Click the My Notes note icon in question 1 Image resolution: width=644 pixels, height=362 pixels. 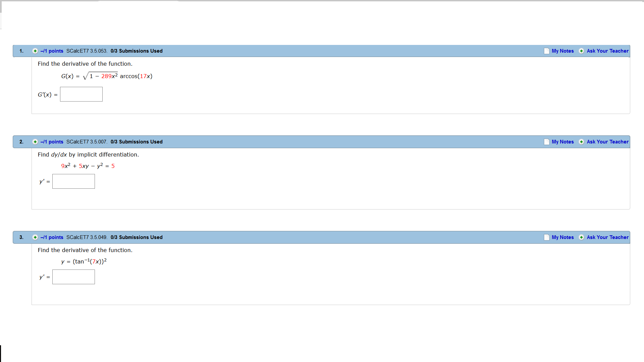click(547, 51)
